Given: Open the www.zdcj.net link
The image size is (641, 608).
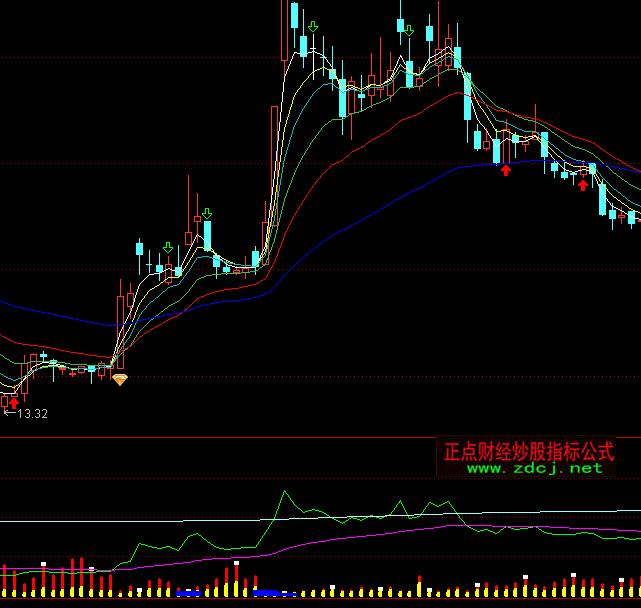Looking at the screenshot, I should [535, 468].
